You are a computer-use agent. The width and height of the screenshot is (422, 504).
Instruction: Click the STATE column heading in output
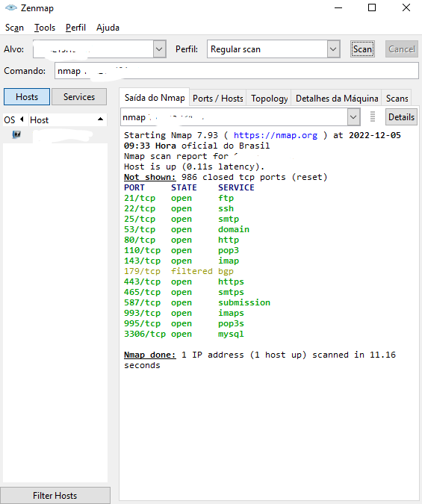(184, 187)
